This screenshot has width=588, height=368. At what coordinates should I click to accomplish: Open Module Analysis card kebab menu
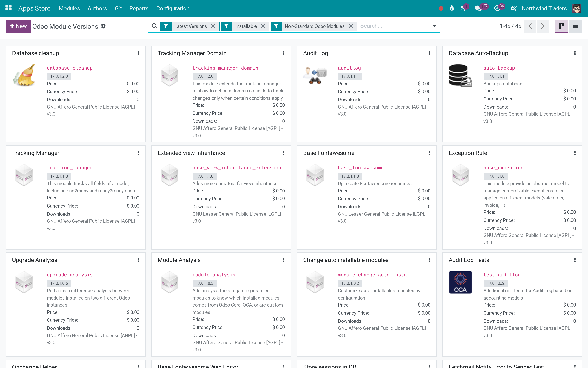[284, 260]
